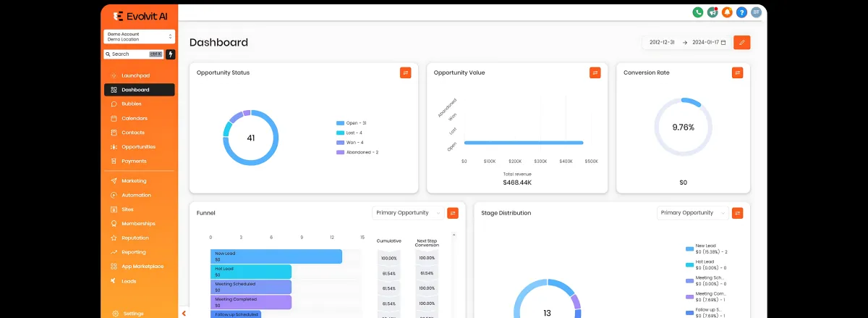
Task: Open Funnel Primary Opportunity dropdown
Action: point(408,213)
